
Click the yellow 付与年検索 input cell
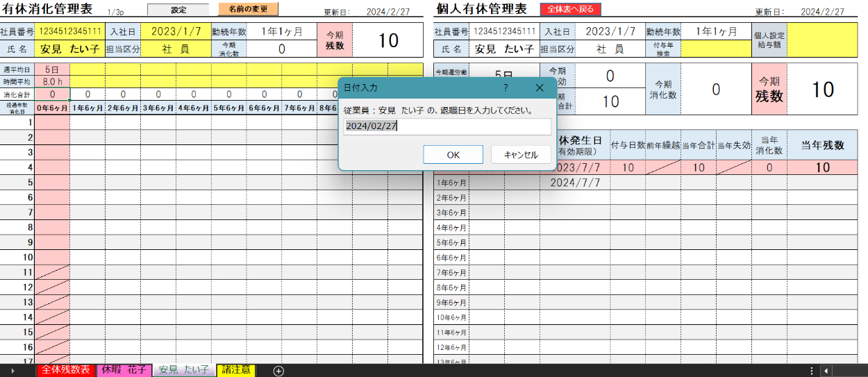point(716,49)
